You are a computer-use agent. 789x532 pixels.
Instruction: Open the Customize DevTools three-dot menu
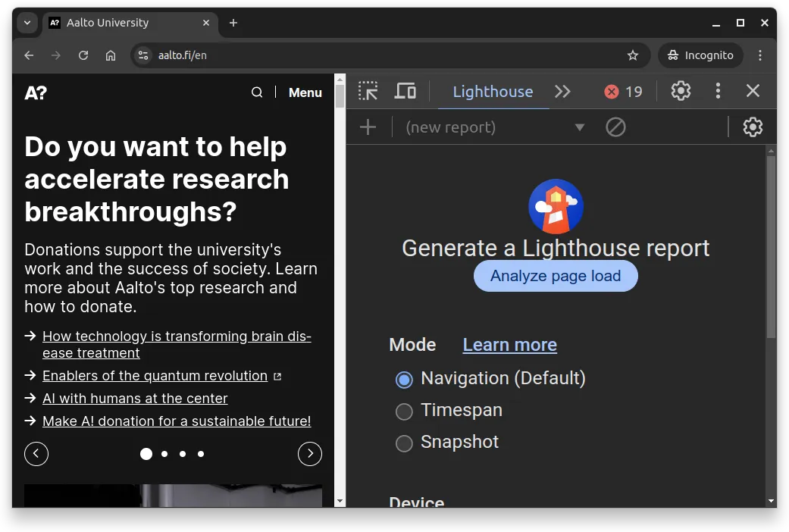[x=717, y=91]
